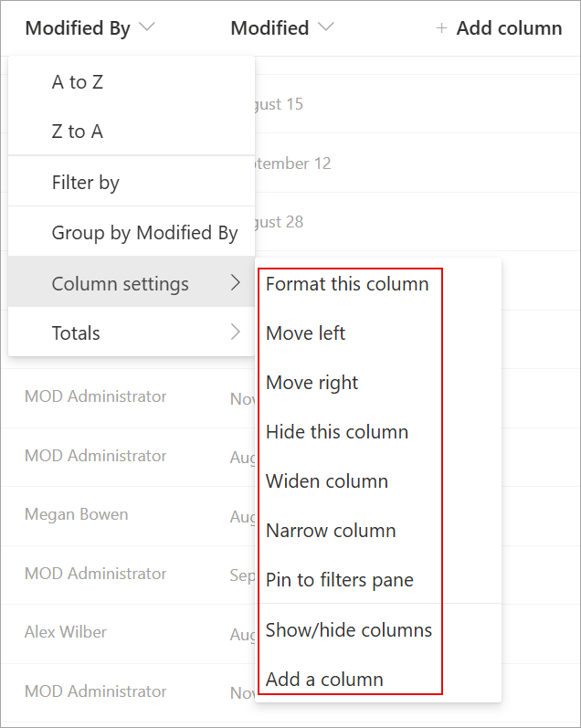Sort Modified By from Z to A
This screenshot has width=581, height=728.
pyautogui.click(x=132, y=132)
